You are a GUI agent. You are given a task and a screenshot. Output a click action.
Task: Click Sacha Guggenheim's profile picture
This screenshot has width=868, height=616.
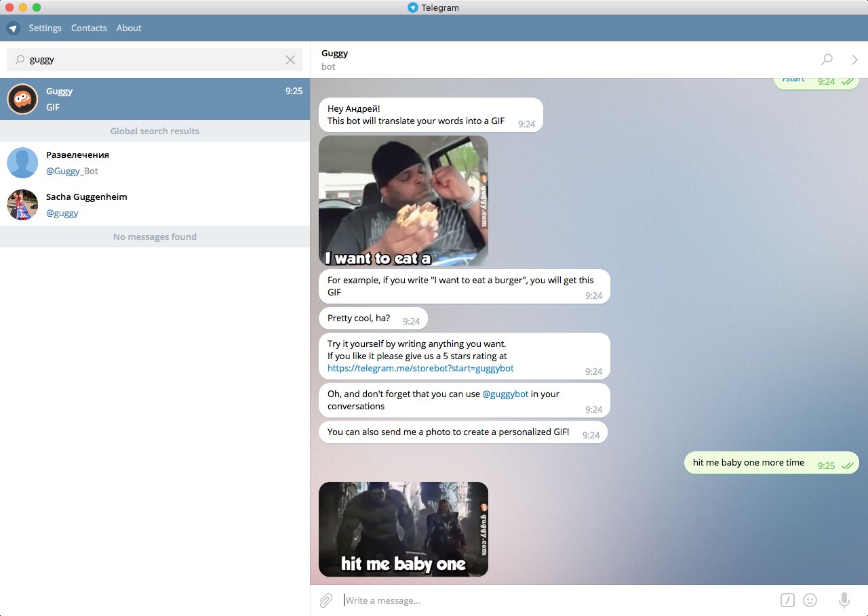pos(22,205)
